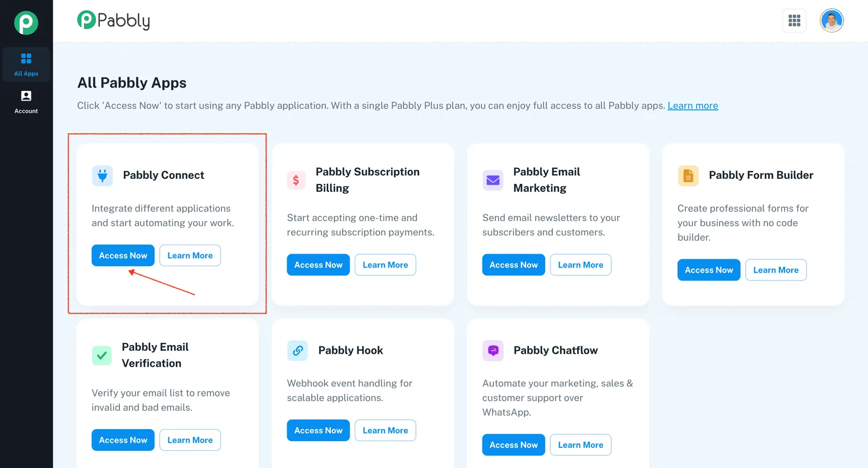This screenshot has width=868, height=468.
Task: Click the Email Marketing envelope icon
Action: [493, 180]
